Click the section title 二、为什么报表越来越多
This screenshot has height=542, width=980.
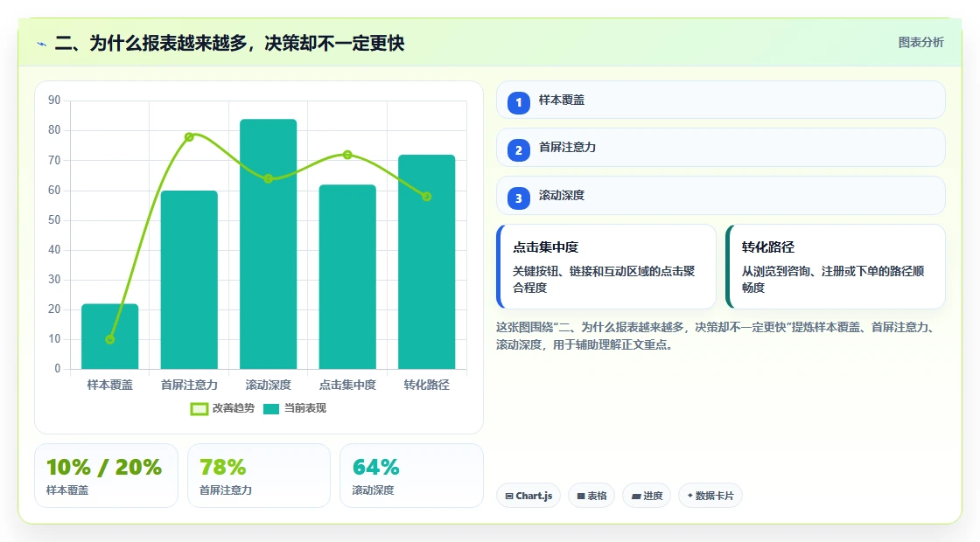(229, 43)
